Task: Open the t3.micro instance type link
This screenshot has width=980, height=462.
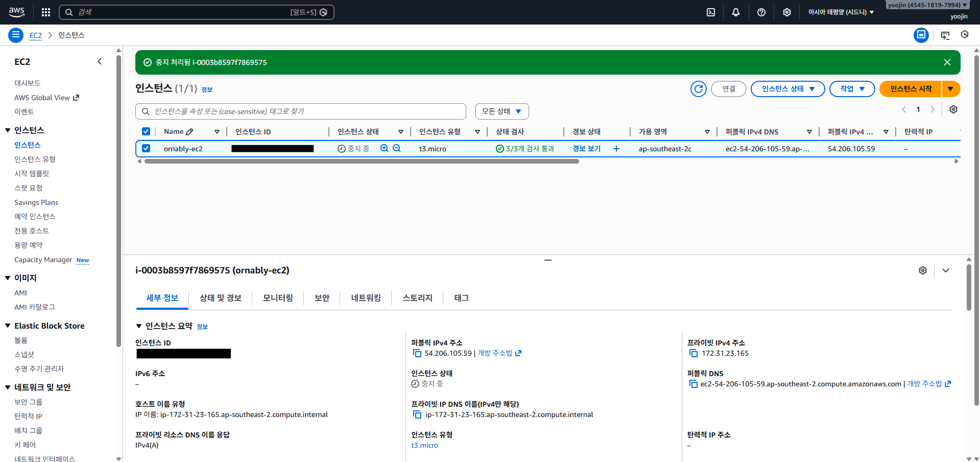Action: [425, 445]
